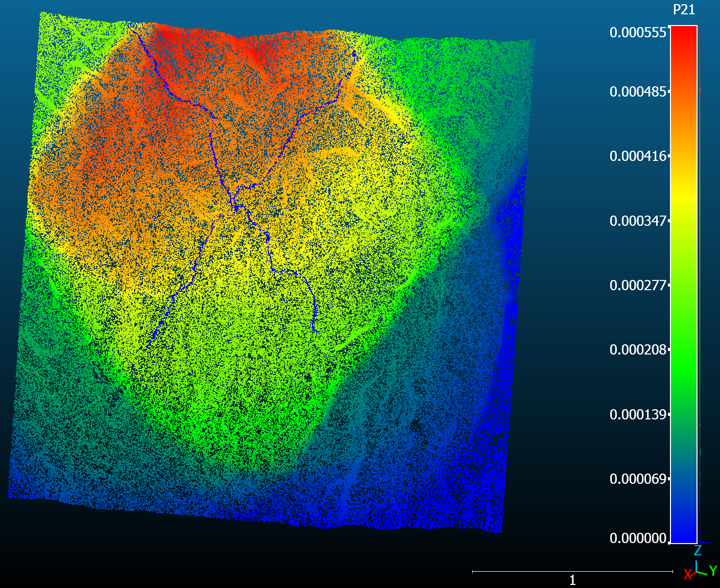Pick the yellow band of color ramp
Screen dimensions: 720x588
[684, 200]
